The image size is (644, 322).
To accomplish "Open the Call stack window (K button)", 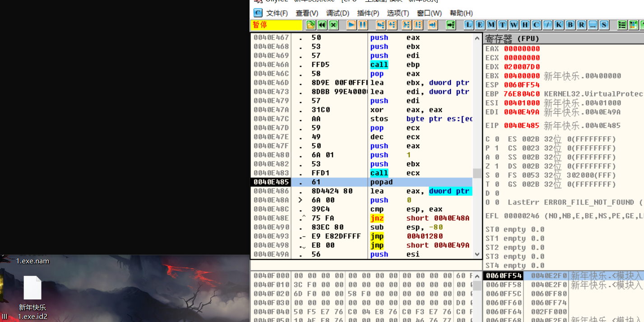I will (559, 25).
